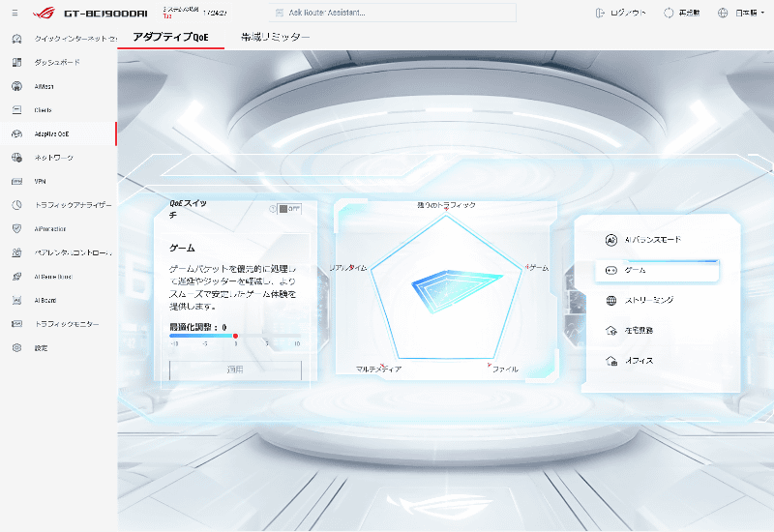Switch to the 帯域リミッター tab

tap(276, 37)
